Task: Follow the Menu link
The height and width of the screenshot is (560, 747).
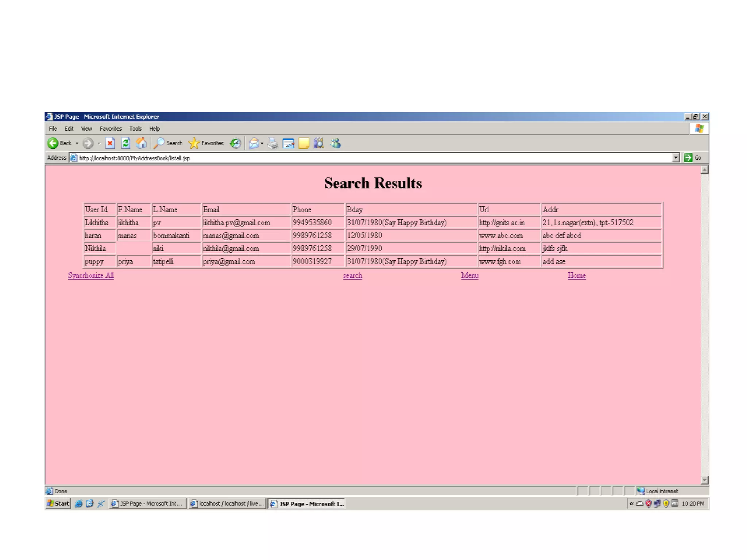Action: click(469, 275)
